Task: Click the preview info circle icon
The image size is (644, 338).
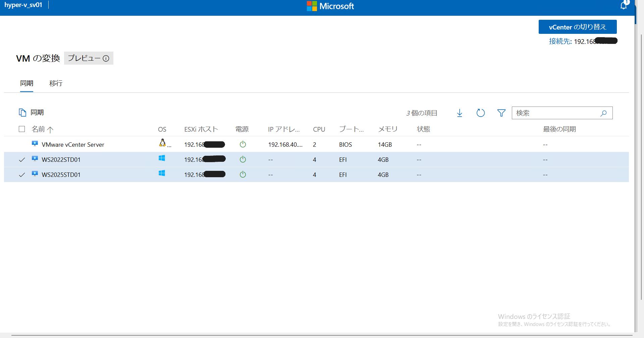Action: (x=106, y=58)
